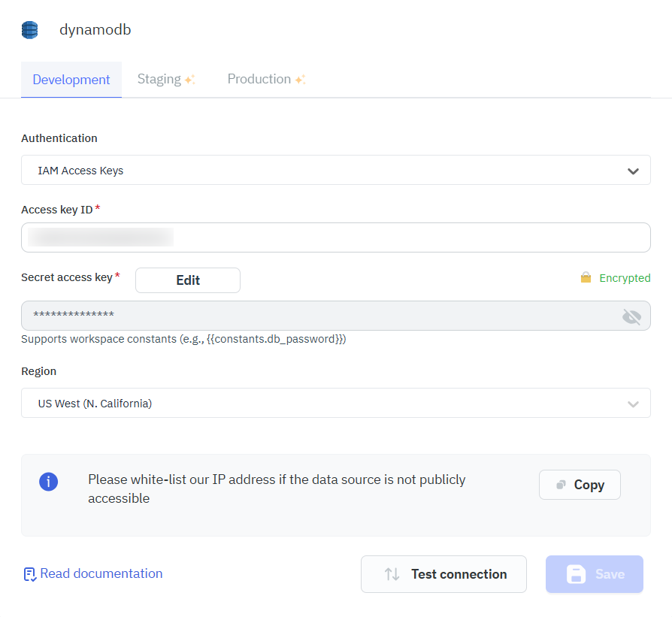Focus the Access key ID input field
672x617 pixels.
point(336,237)
